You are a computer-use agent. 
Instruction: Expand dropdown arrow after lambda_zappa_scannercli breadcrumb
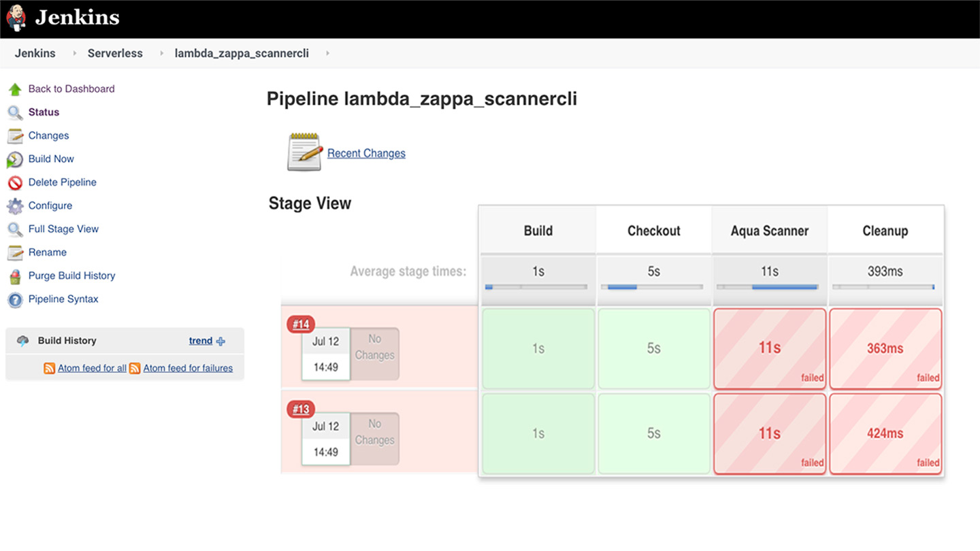pos(327,53)
